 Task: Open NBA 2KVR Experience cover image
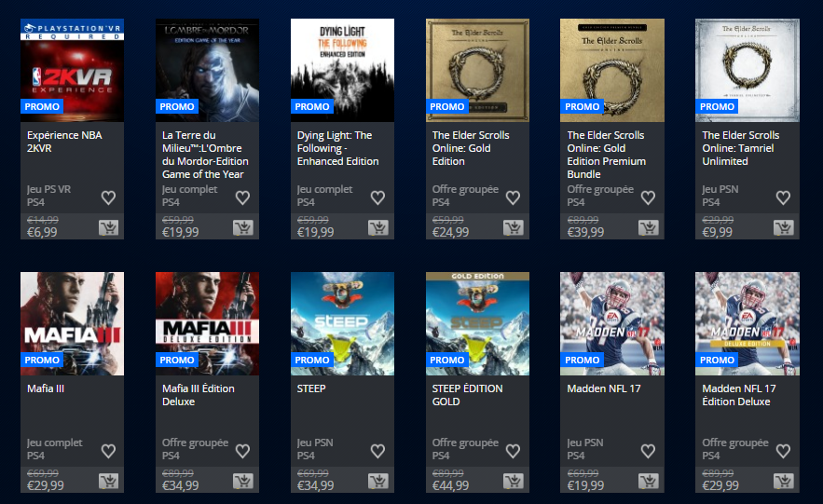coord(73,70)
